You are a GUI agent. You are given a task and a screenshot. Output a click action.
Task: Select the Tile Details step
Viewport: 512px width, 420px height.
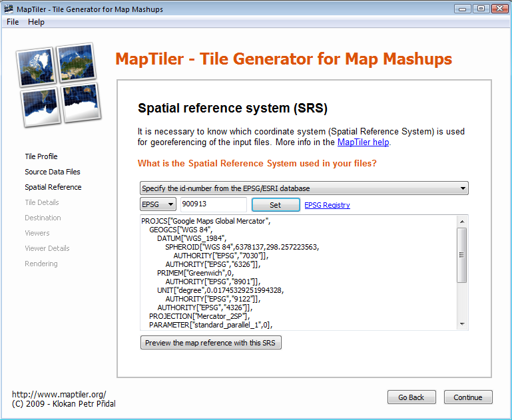pos(42,202)
